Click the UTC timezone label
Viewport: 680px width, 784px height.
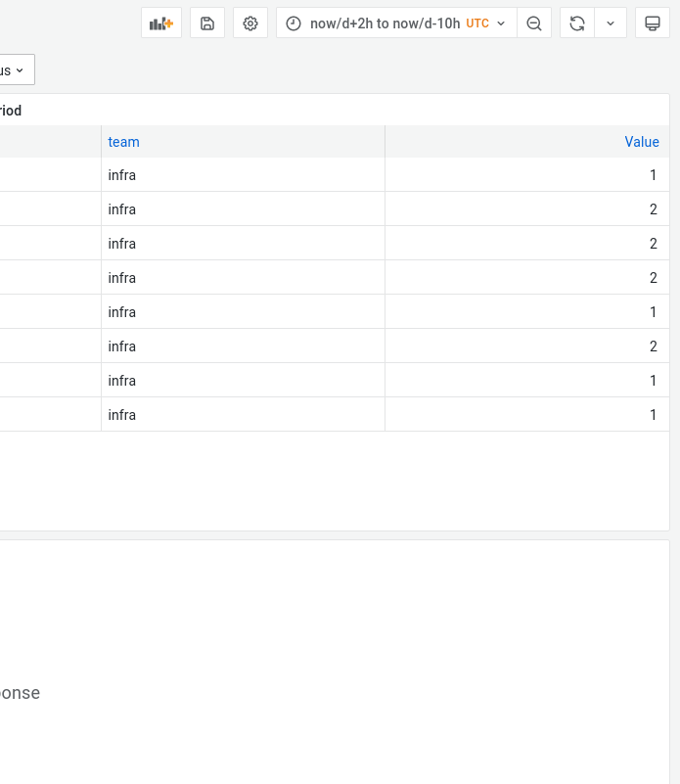477,23
